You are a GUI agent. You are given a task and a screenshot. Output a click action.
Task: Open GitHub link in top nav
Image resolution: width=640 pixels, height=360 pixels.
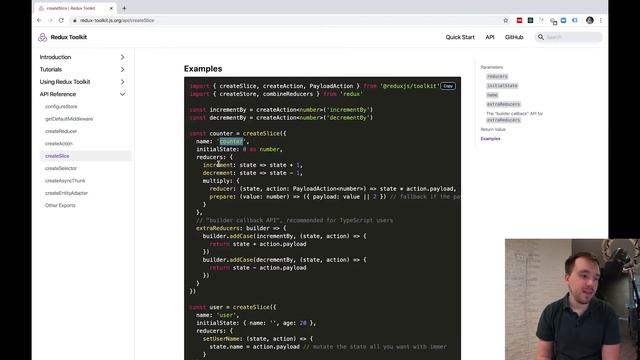point(514,37)
